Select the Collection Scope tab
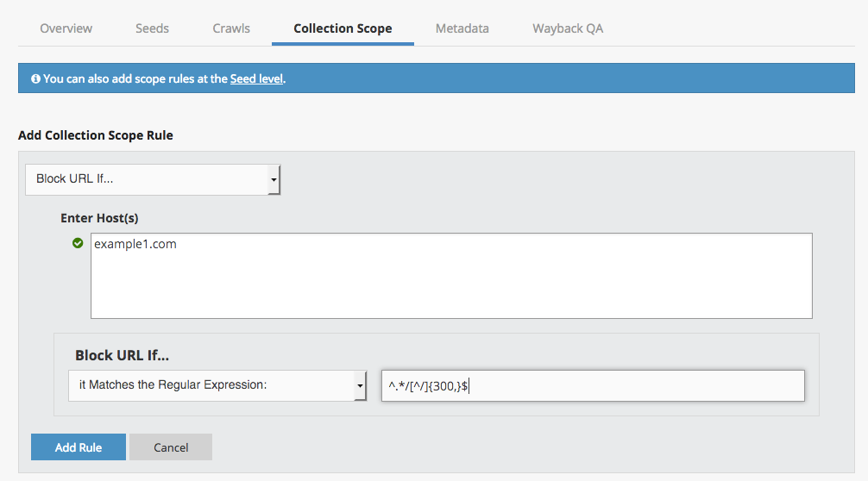Screen dimensions: 868x481 [x=343, y=28]
